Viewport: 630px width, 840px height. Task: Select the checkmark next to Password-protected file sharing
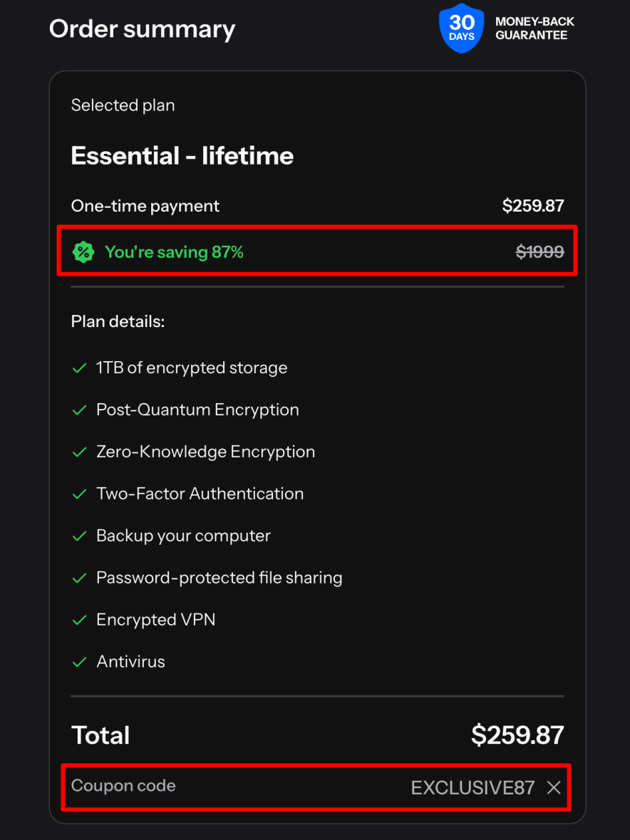(x=79, y=578)
